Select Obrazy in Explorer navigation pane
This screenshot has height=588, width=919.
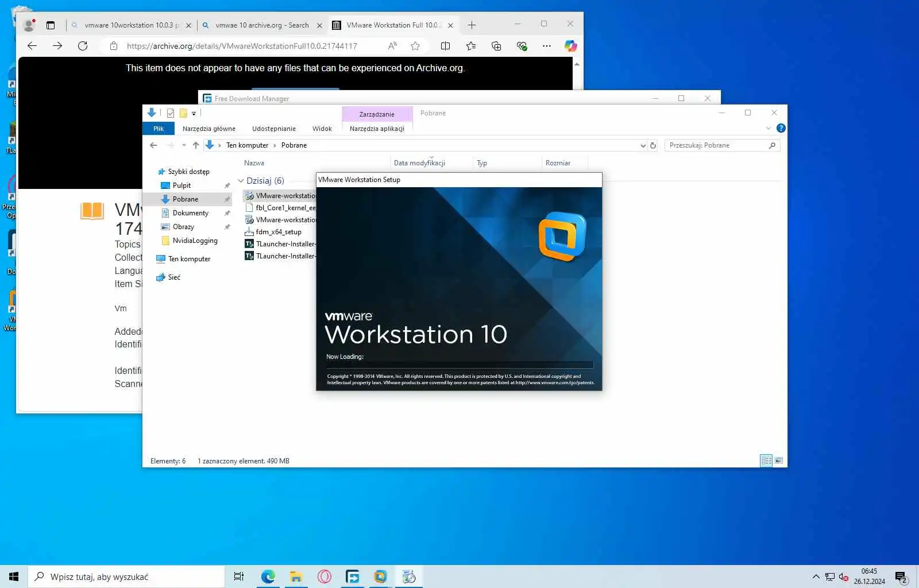pos(183,227)
